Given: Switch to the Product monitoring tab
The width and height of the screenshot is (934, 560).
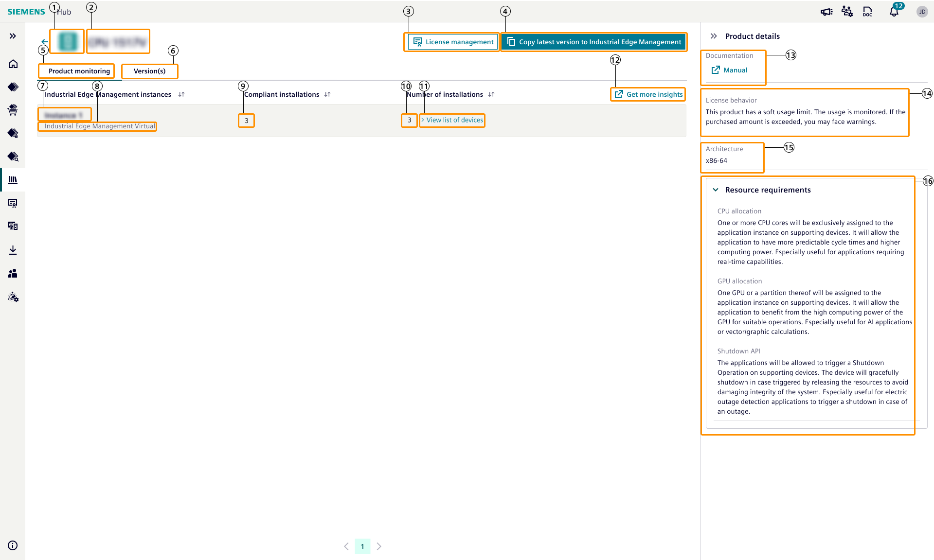Looking at the screenshot, I should (79, 71).
